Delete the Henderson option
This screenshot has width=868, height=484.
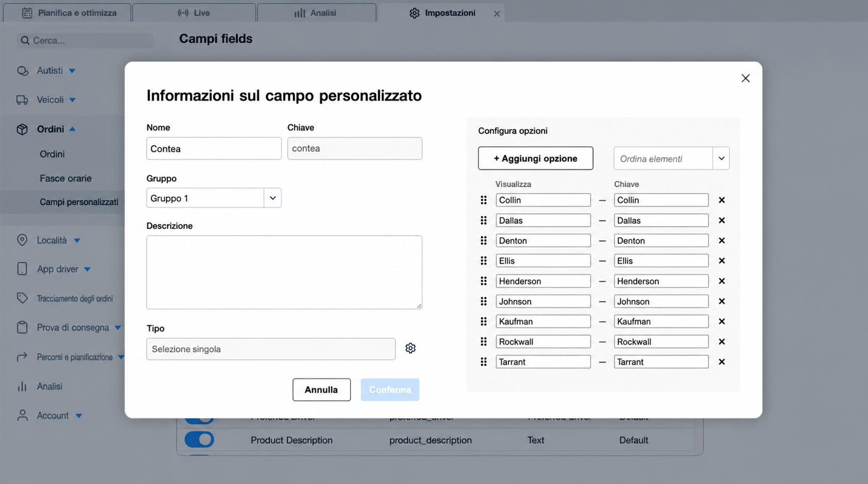(x=721, y=281)
